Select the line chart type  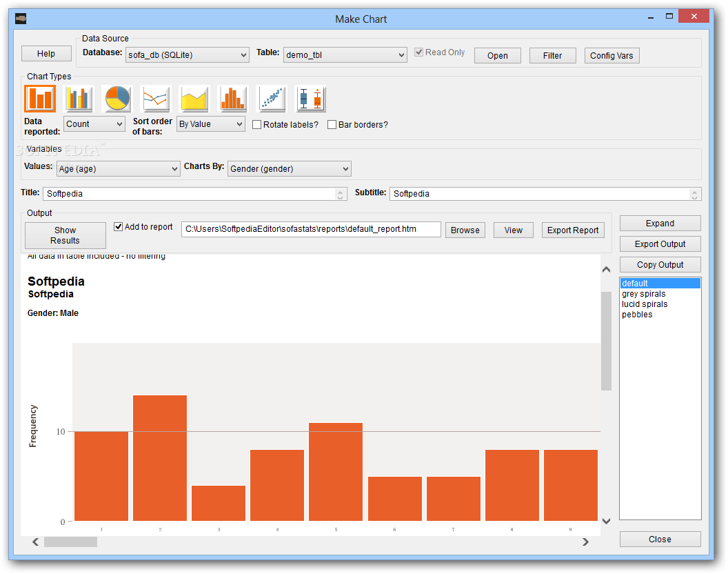(156, 99)
